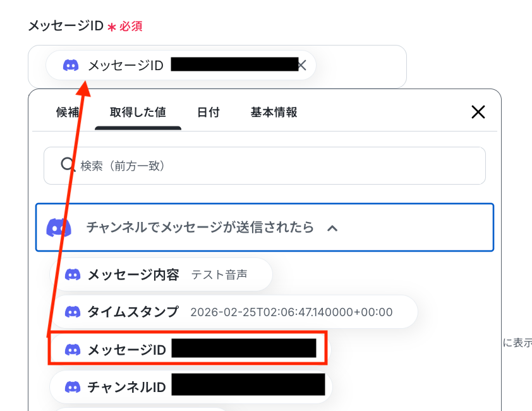Click the large Discord icon in section header

click(59, 228)
